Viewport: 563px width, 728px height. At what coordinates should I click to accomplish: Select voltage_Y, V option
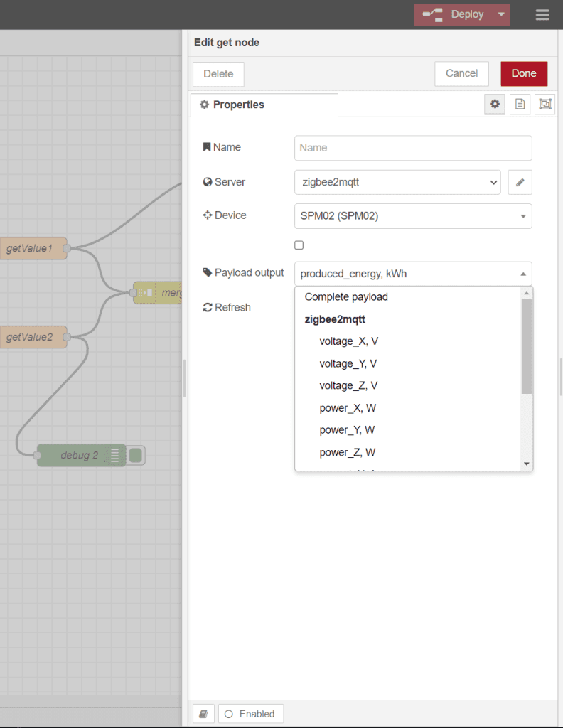click(348, 363)
